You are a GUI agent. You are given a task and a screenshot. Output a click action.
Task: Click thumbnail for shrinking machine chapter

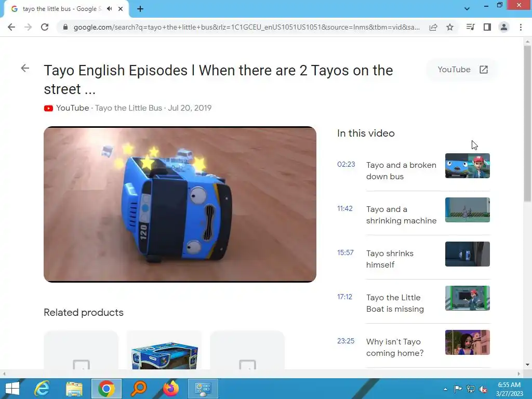(467, 210)
